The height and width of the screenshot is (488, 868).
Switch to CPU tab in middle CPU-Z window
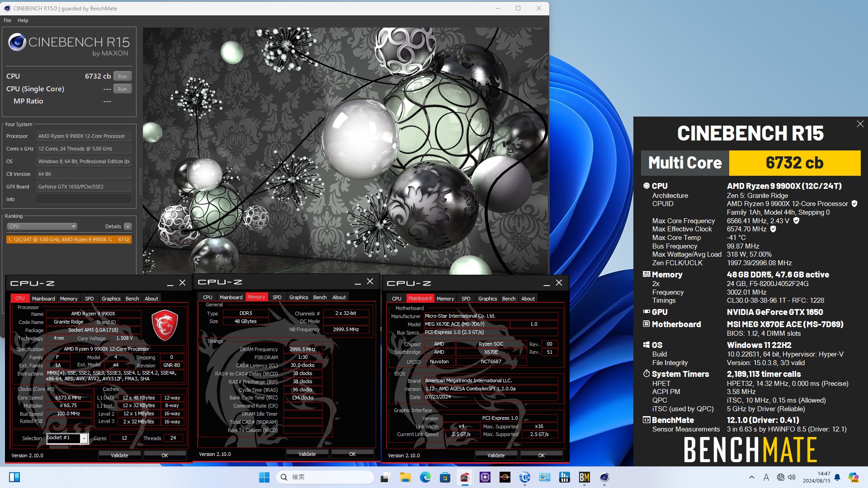coord(208,297)
